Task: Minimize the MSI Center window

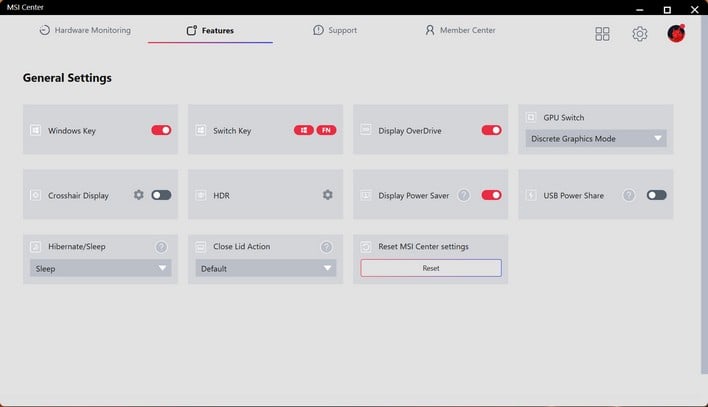Action: click(640, 9)
